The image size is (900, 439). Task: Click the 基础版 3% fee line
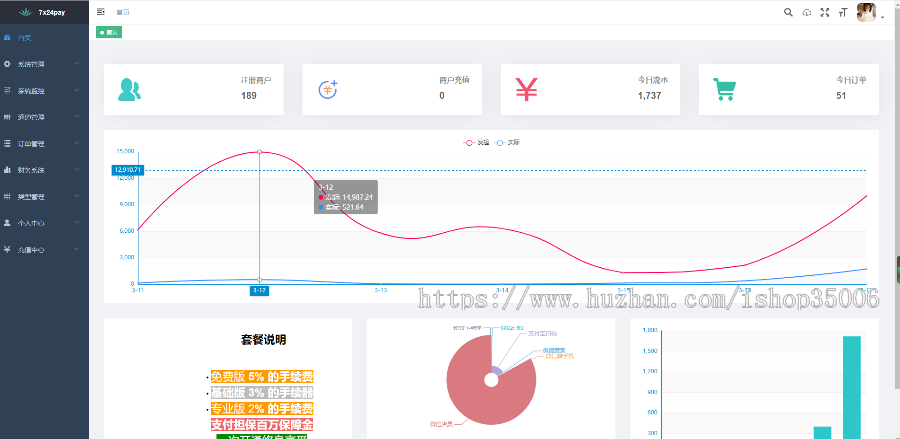coord(262,393)
